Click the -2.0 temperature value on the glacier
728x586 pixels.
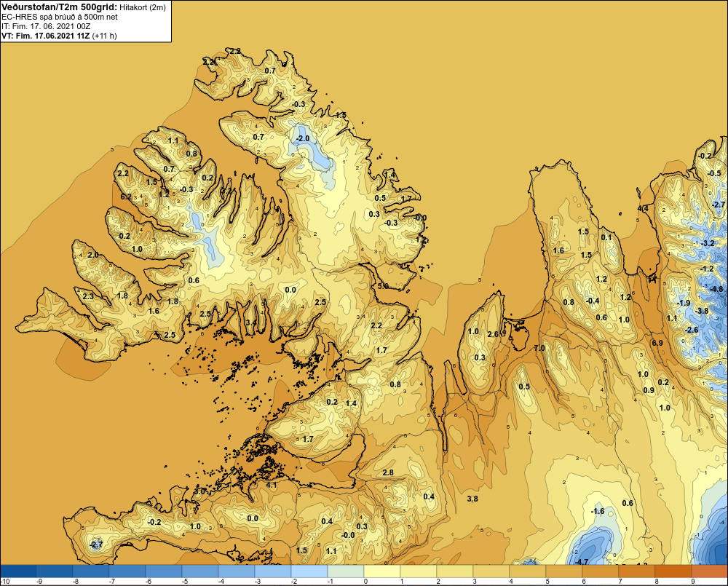pos(303,138)
